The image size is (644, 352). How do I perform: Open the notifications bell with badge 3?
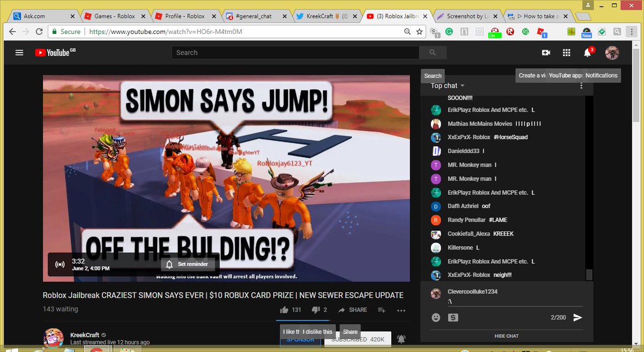click(x=588, y=52)
